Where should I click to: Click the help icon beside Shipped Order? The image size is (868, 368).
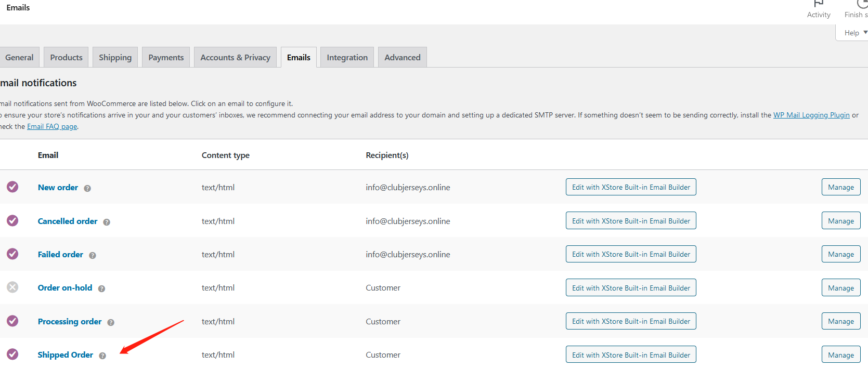(x=102, y=356)
